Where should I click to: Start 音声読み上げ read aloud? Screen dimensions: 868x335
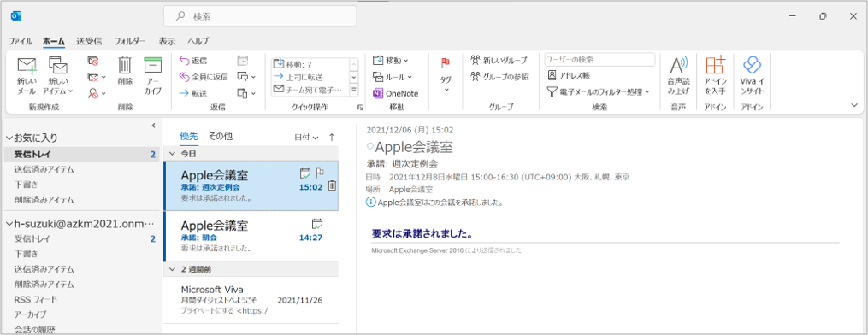(678, 76)
